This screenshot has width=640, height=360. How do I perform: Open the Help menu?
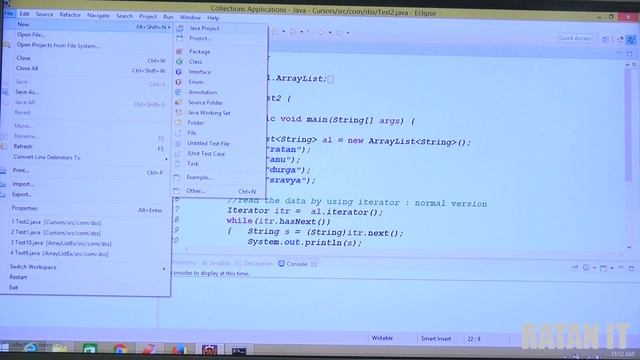point(213,18)
